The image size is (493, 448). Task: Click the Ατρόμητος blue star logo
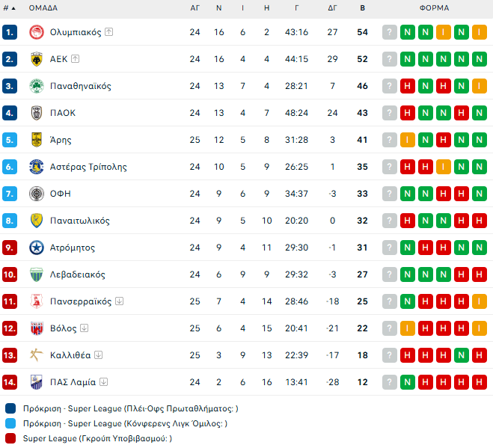pyautogui.click(x=36, y=248)
